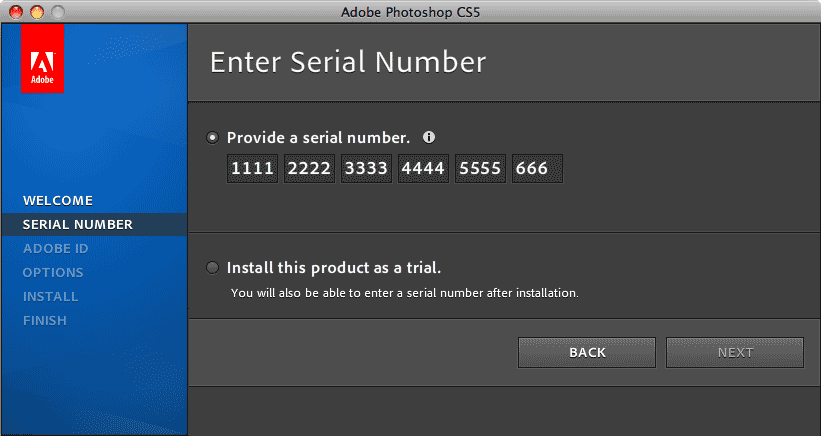Image resolution: width=821 pixels, height=436 pixels.
Task: Open the ADOBE ID step in sidebar
Action: coord(56,249)
